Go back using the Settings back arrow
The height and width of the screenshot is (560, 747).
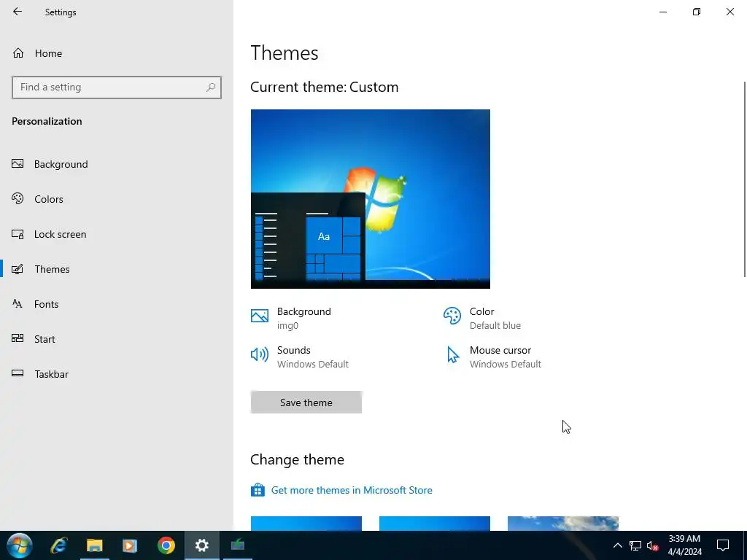tap(18, 12)
